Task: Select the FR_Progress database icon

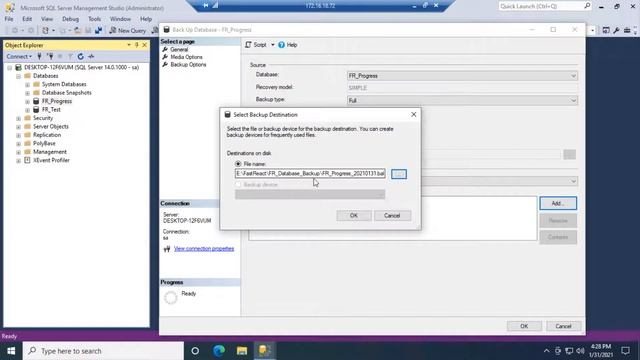Action: (36, 101)
